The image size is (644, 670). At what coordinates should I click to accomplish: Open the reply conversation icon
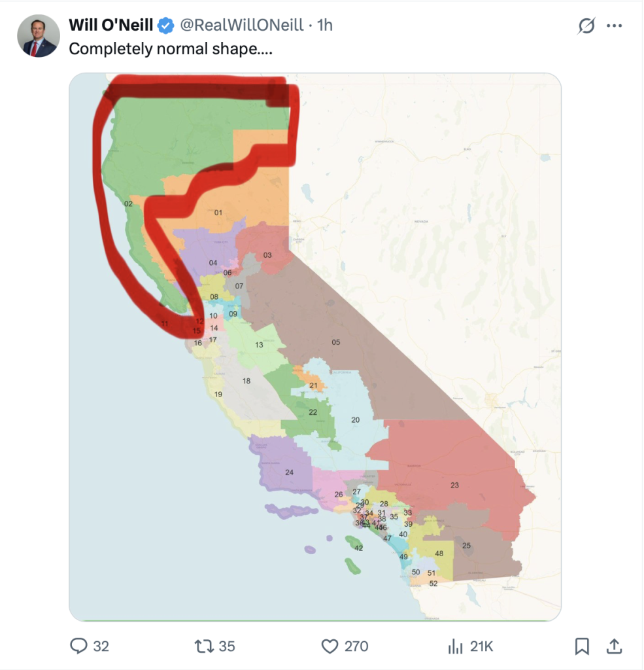pyautogui.click(x=79, y=646)
